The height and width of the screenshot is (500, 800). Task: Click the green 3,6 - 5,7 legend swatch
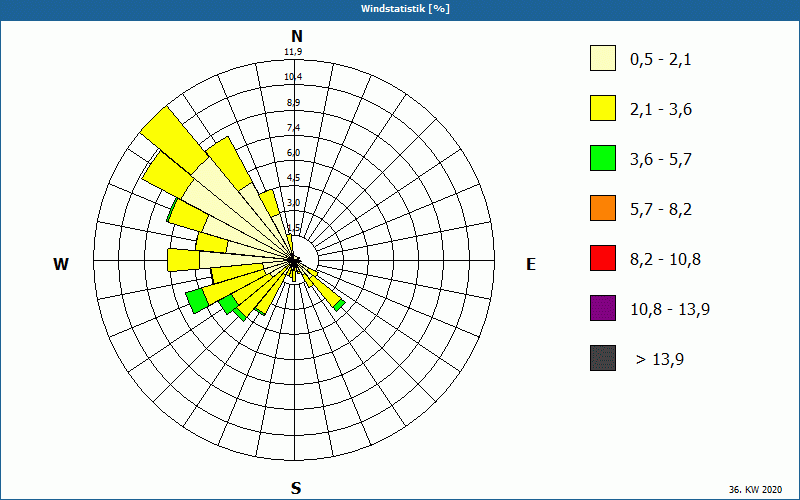point(603,158)
